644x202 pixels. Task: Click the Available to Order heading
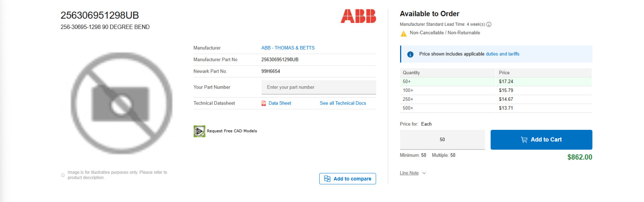429,14
